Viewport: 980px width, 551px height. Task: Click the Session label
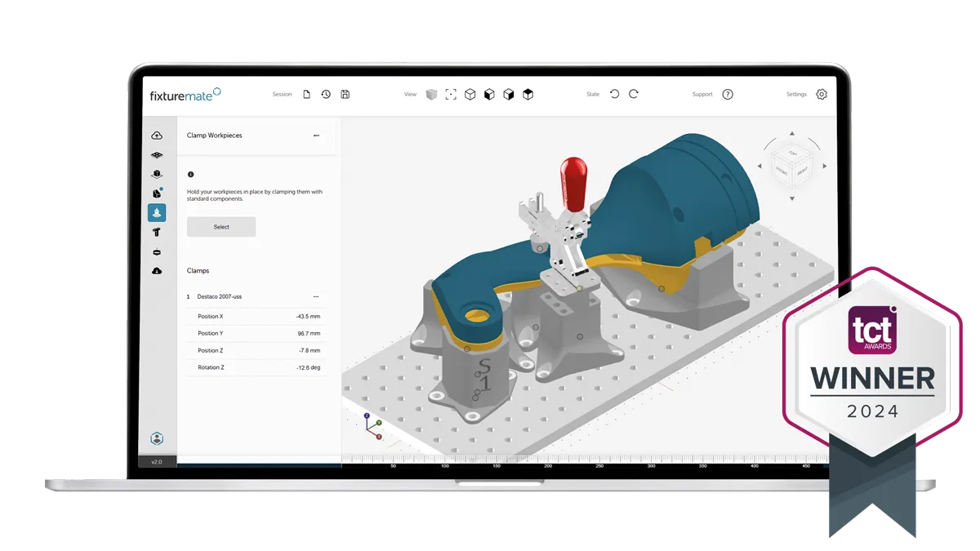click(282, 95)
